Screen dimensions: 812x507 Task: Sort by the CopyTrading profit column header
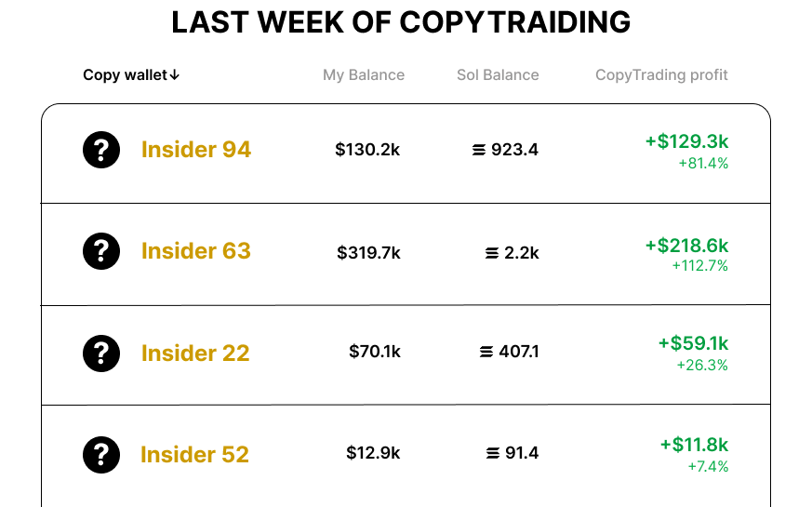tap(661, 75)
